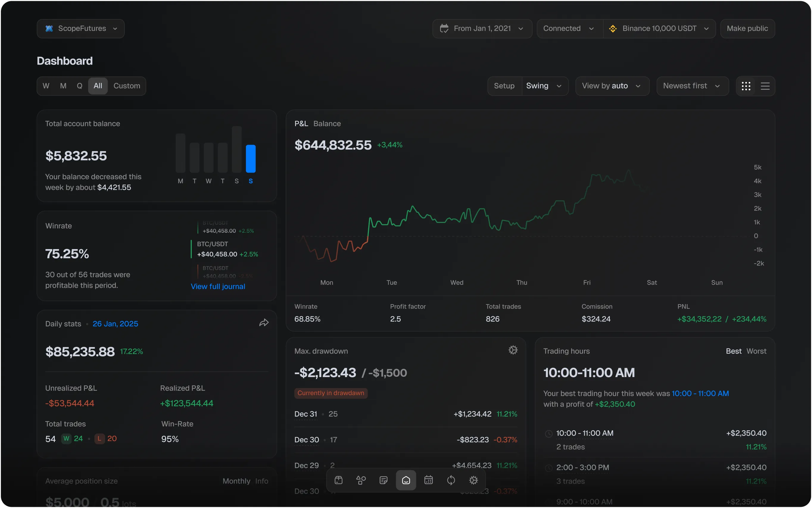Select the All period tab
812x508 pixels.
tap(98, 86)
